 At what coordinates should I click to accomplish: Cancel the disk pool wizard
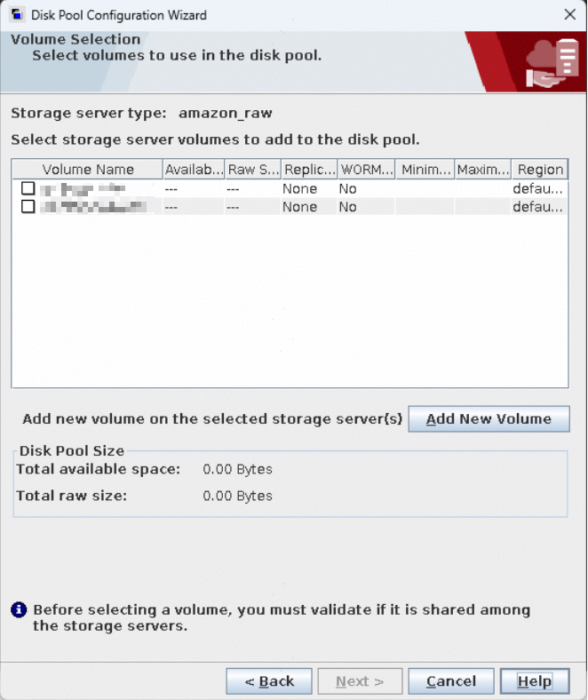(451, 681)
